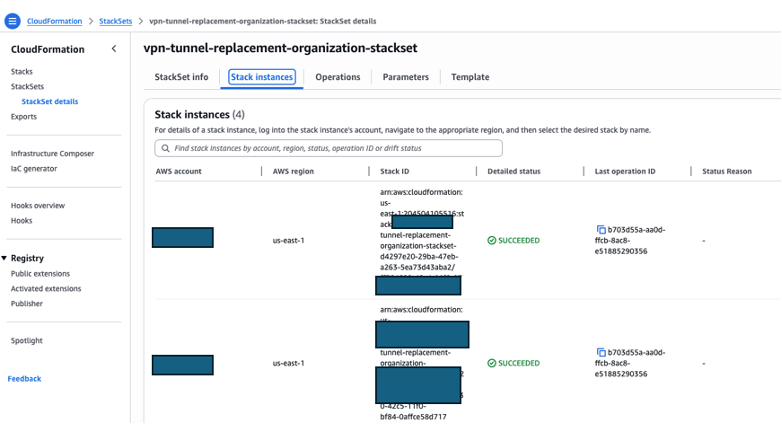Select the Stack instances tab
Screen dimensions: 782x424
tap(262, 77)
